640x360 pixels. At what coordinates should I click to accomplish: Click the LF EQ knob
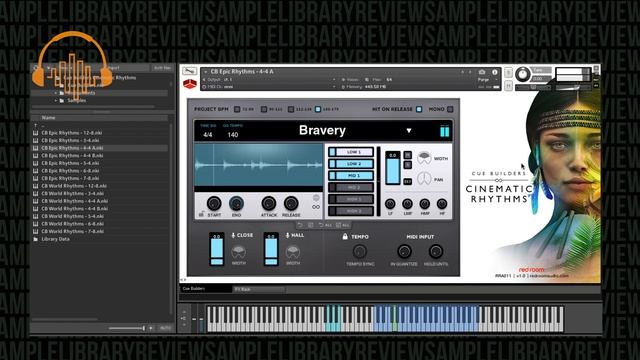point(390,203)
